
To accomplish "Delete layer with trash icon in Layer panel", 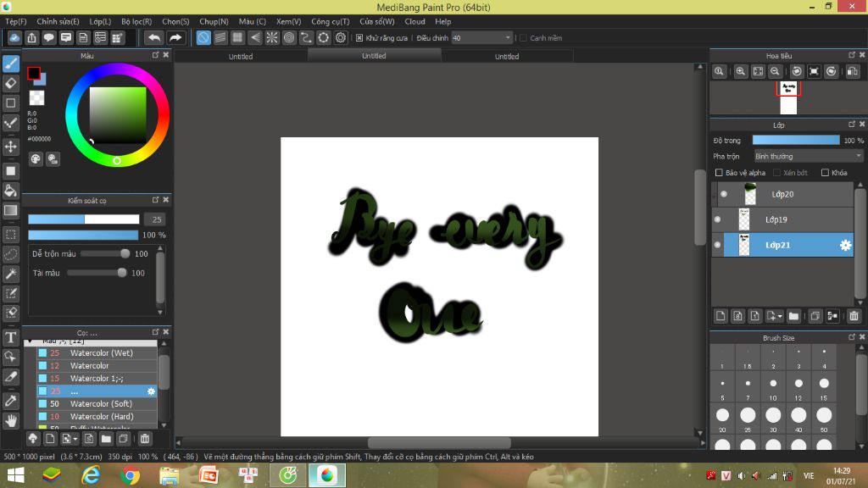I will click(x=854, y=316).
